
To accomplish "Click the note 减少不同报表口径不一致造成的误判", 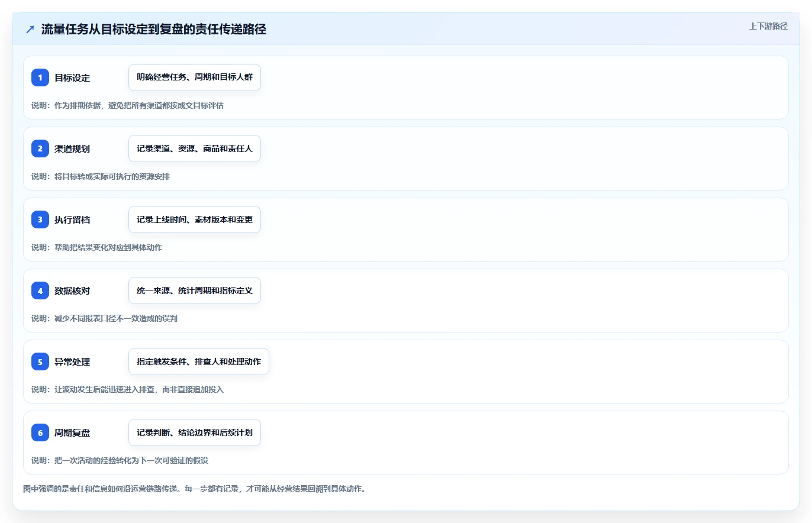I will (x=116, y=318).
